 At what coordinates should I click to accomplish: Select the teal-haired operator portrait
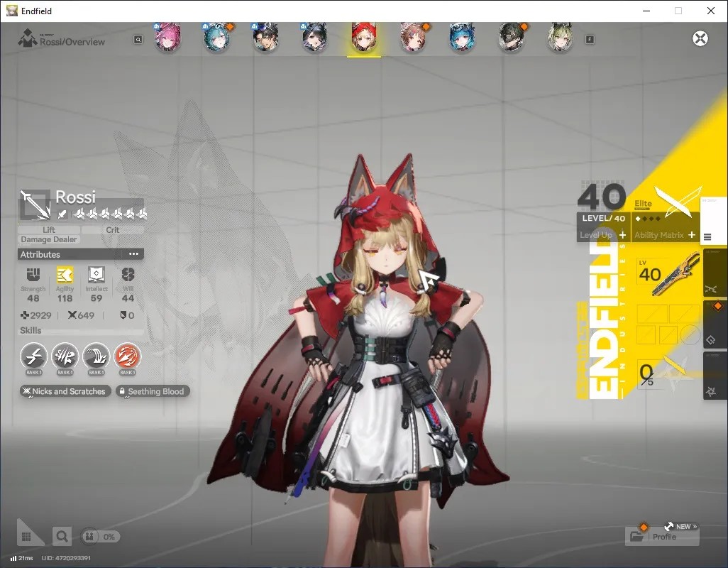(216, 37)
